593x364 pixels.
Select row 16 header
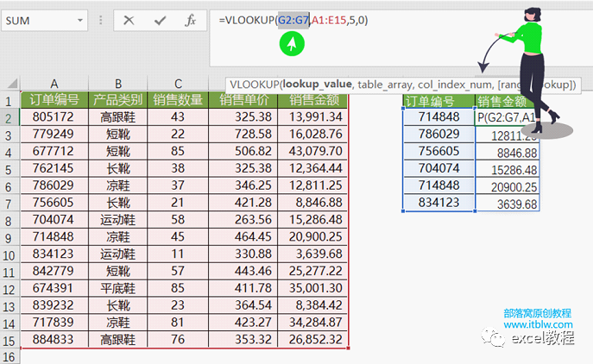[9, 357]
